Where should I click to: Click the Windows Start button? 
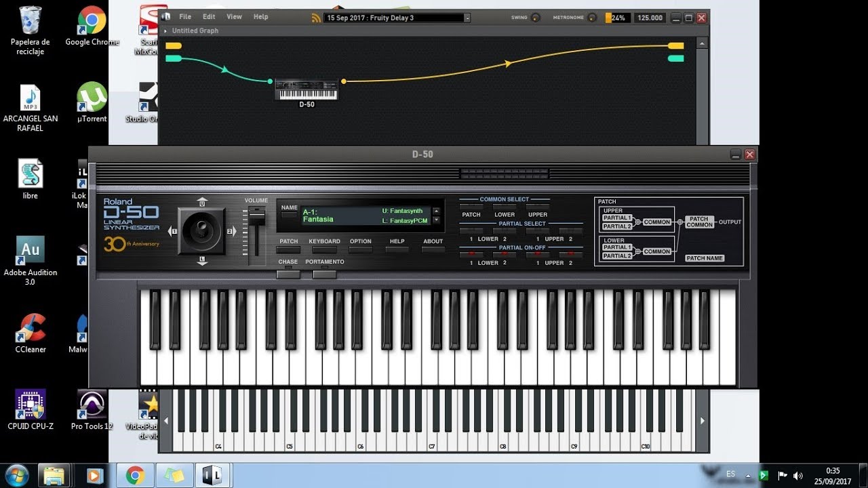point(16,475)
